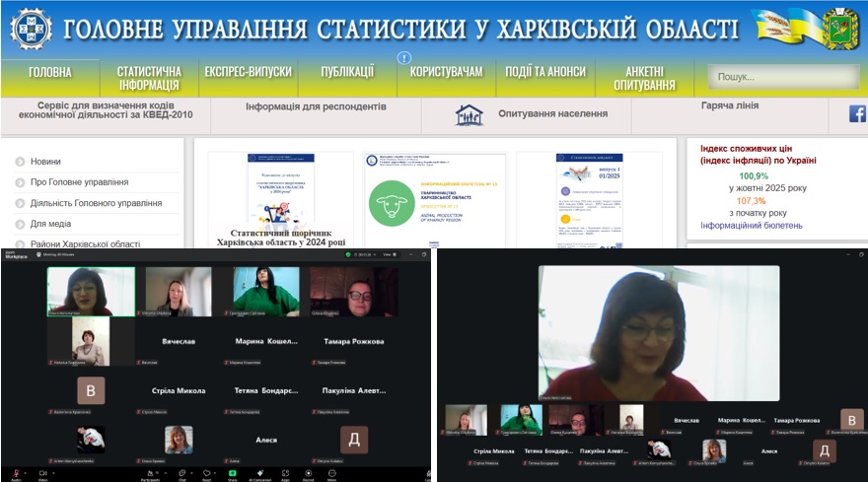The height and width of the screenshot is (482, 868).
Task: Click the statistics office logo emblem
Action: coord(32,29)
